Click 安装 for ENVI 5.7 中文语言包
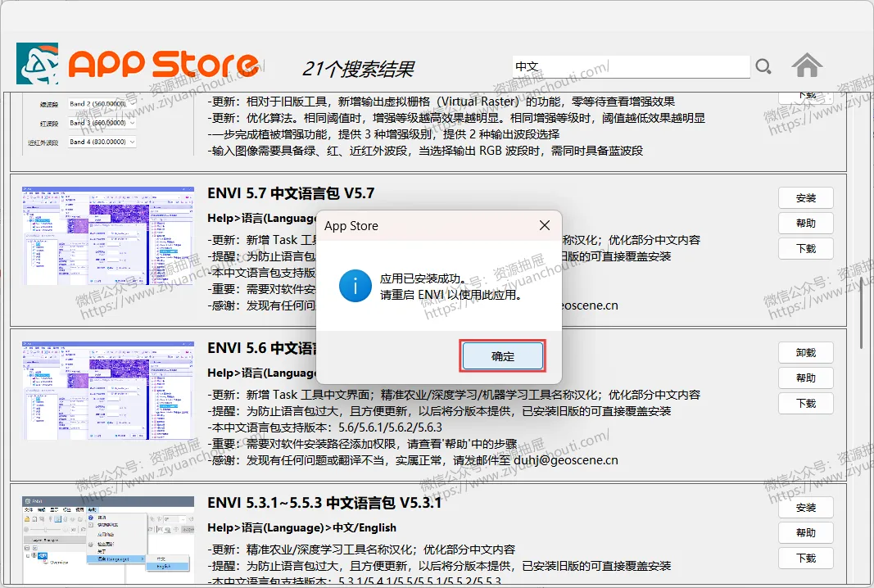The width and height of the screenshot is (874, 588). pos(805,198)
